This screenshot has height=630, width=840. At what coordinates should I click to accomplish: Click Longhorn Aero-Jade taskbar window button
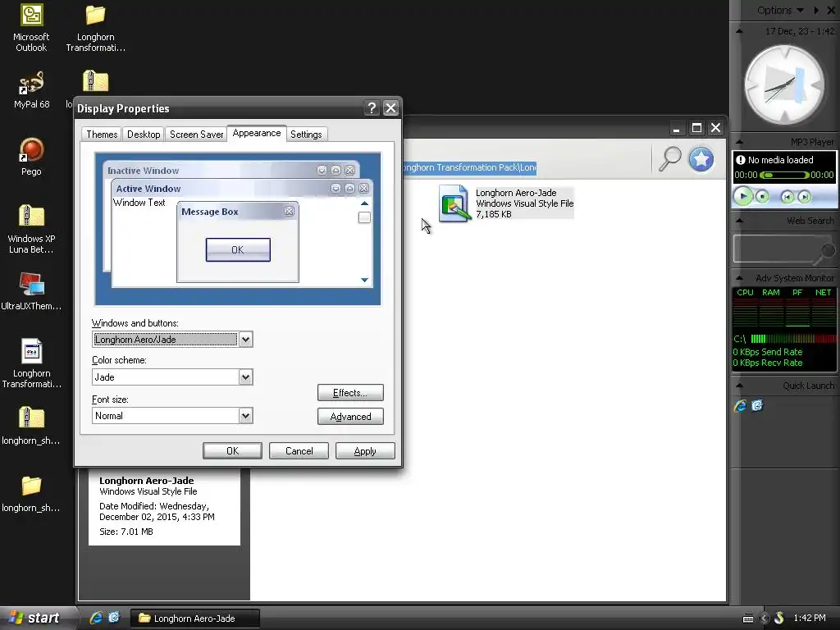(x=195, y=619)
